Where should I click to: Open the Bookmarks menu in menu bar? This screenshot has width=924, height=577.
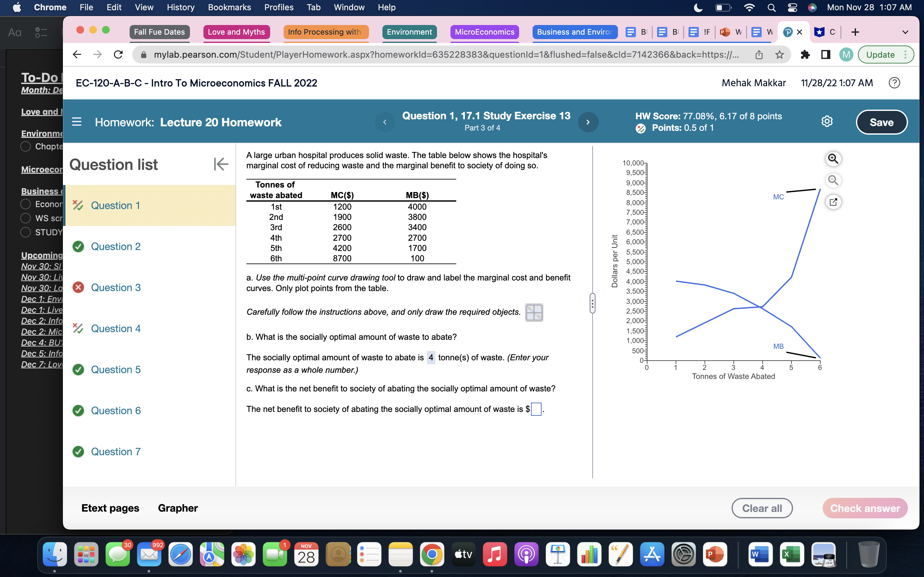pyautogui.click(x=229, y=7)
